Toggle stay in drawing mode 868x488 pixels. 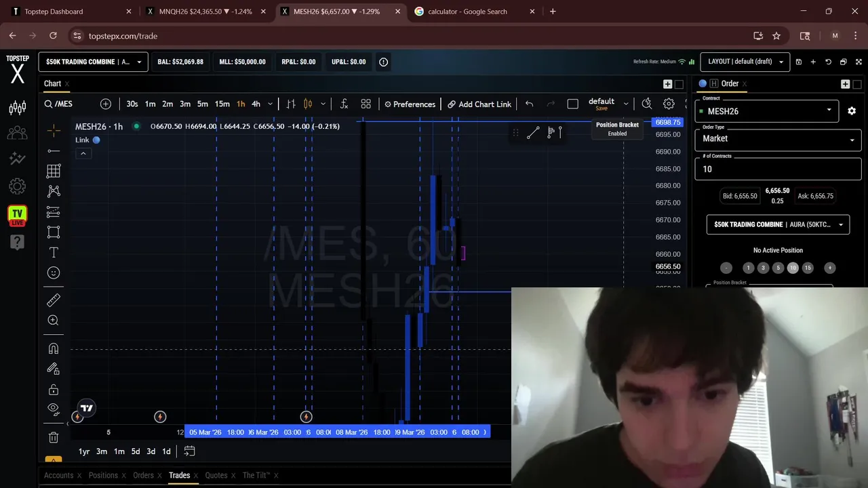click(54, 369)
